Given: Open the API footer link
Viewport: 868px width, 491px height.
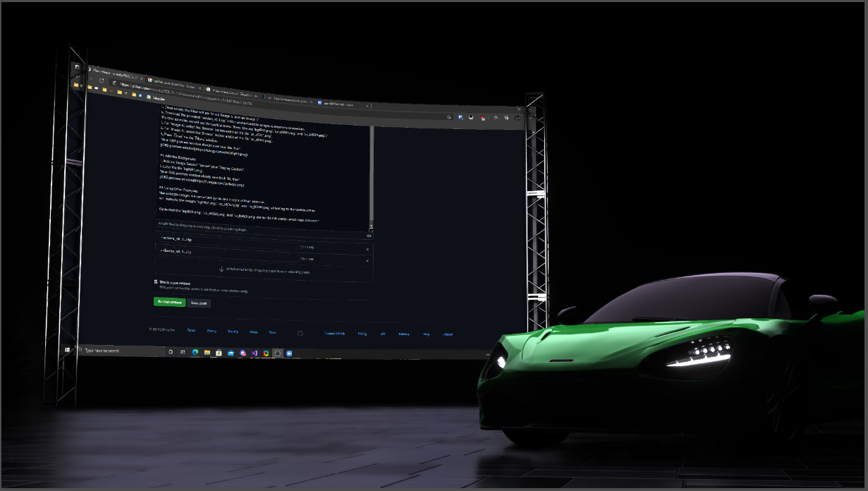Looking at the screenshot, I should [x=383, y=334].
